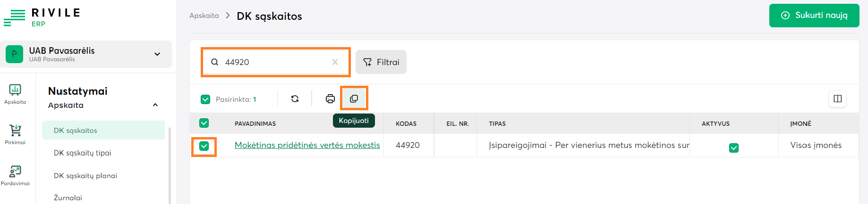Refresh the DK sąskaitos list
Viewport: 868px width, 204px height.
(295, 98)
